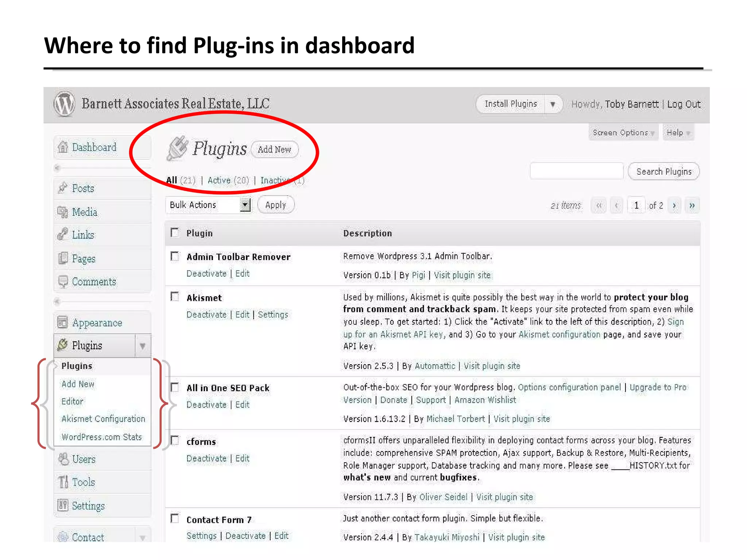Screen dimensions: 747x560
Task: Open the Options configuration panel link
Action: tap(569, 387)
